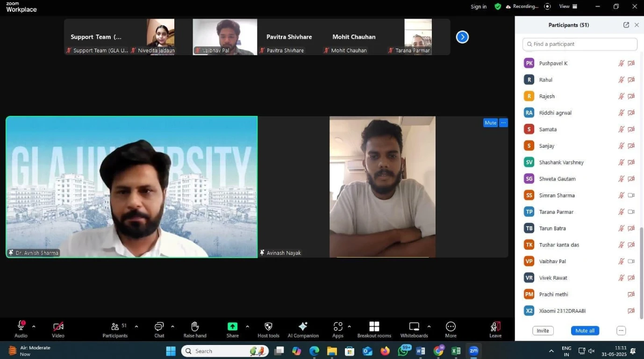Click the green Share screen icon

[x=232, y=327]
